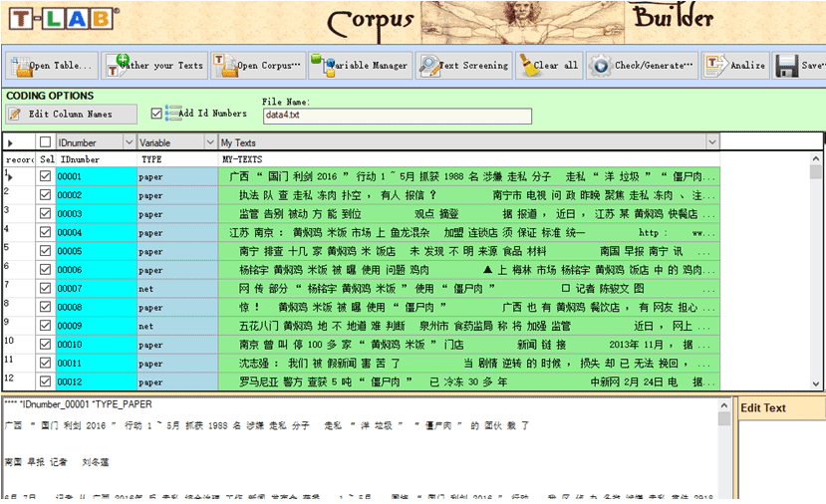Viewport: 826px width, 504px height.
Task: Click the table vertical scrollbar thumb
Action: point(815,172)
